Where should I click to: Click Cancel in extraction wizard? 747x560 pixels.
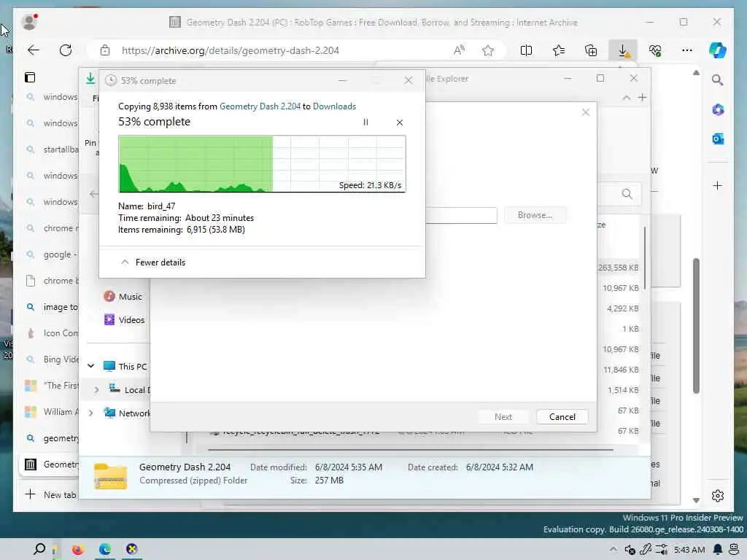coord(562,416)
